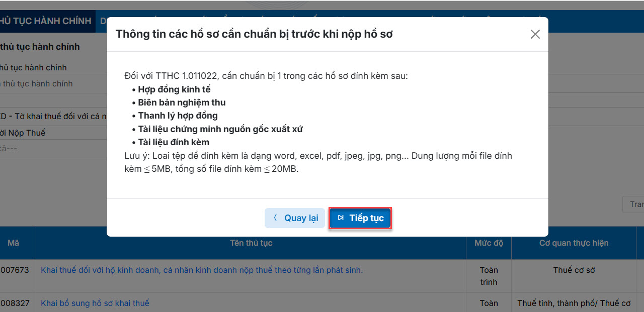Click the Cơ quan thực hiện column header
Screen dimensions: 644x312
coord(574,243)
